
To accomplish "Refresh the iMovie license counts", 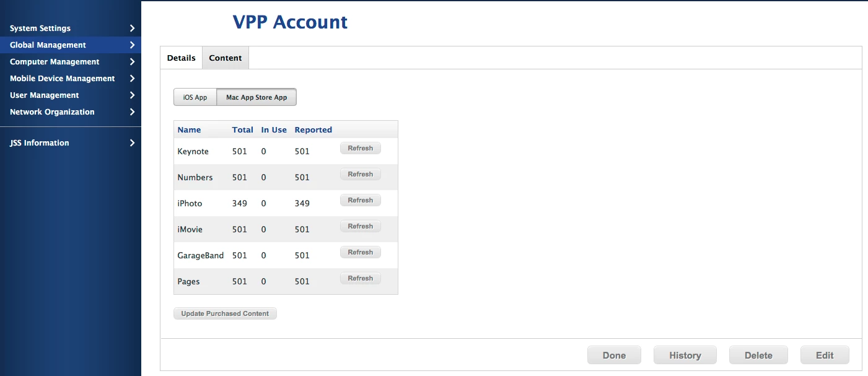I will pyautogui.click(x=361, y=227).
